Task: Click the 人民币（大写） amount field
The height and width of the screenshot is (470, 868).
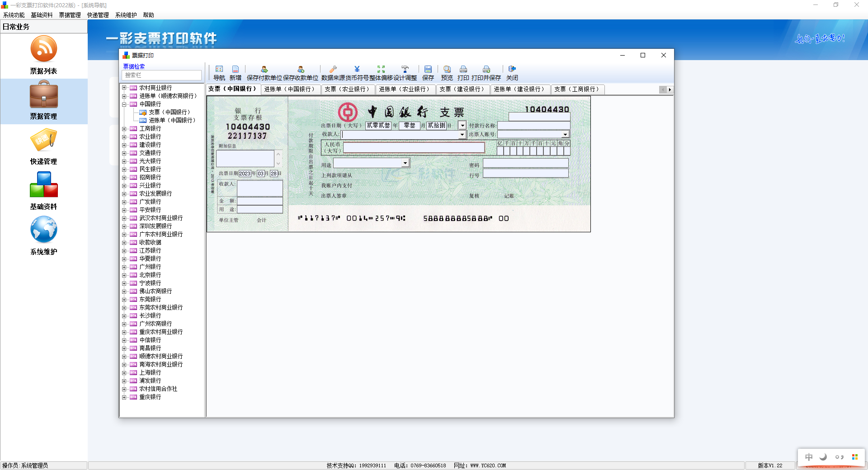Action: [414, 147]
